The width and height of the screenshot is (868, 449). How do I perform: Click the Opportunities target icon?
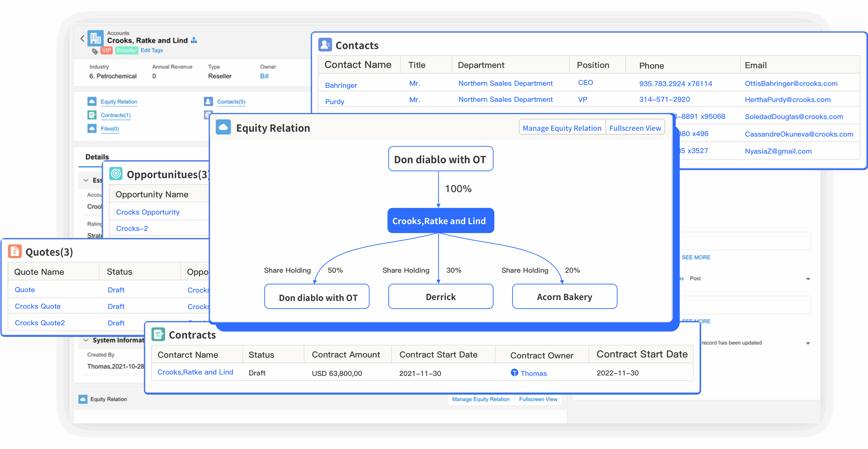(116, 174)
